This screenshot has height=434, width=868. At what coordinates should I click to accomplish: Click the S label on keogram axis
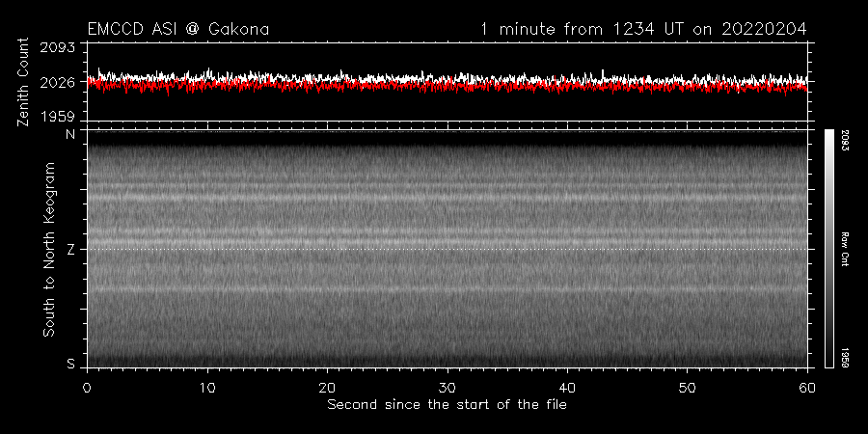coord(70,364)
